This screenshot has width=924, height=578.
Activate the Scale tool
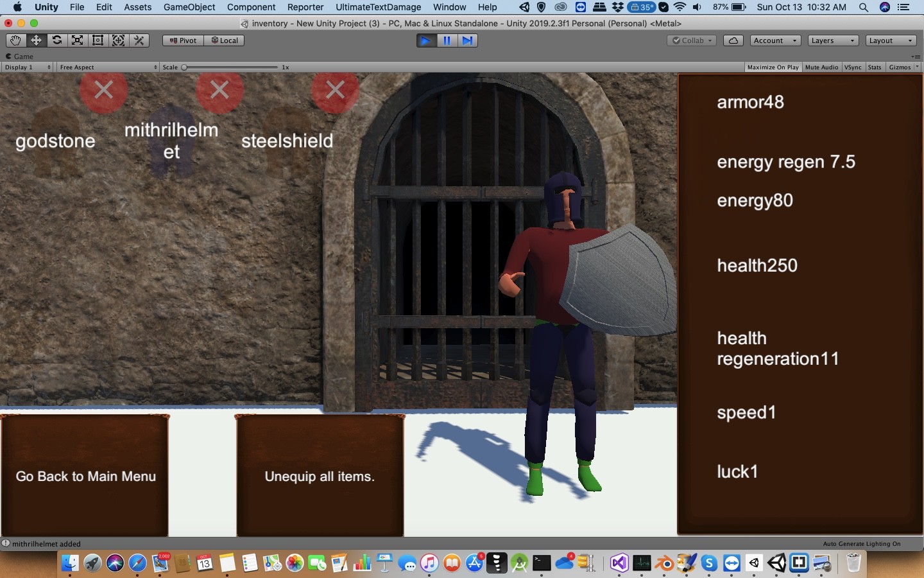pyautogui.click(x=77, y=40)
